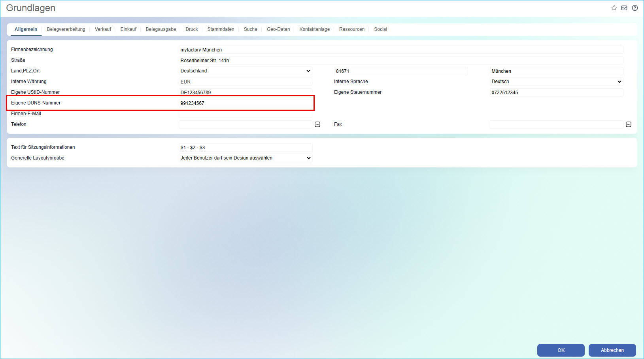This screenshot has height=359, width=644.
Task: Open the Stammdaten tab
Action: point(221,29)
